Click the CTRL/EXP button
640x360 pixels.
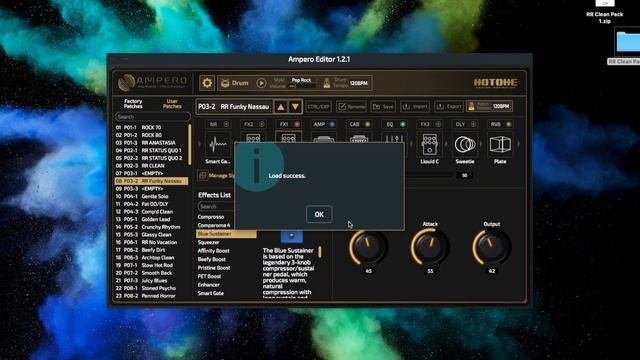(x=318, y=107)
